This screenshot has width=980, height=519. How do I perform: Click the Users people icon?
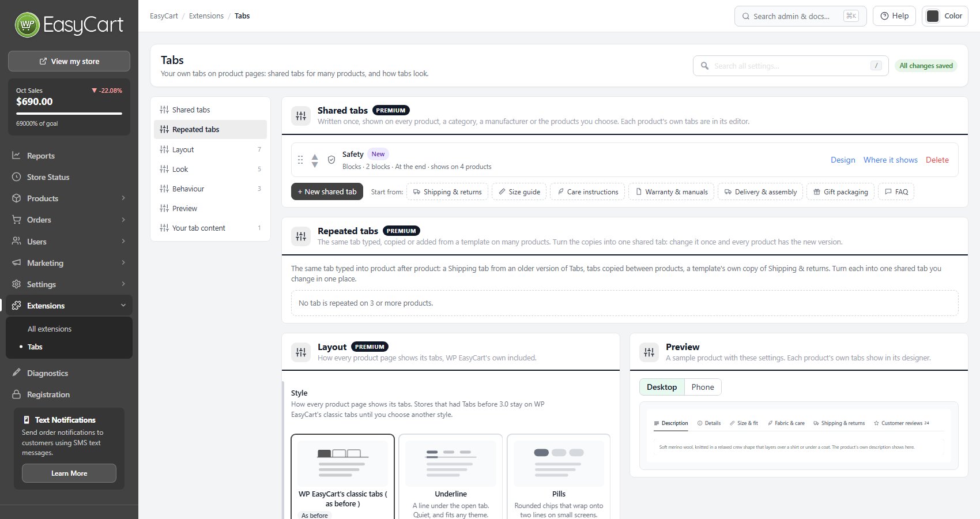pyautogui.click(x=16, y=241)
